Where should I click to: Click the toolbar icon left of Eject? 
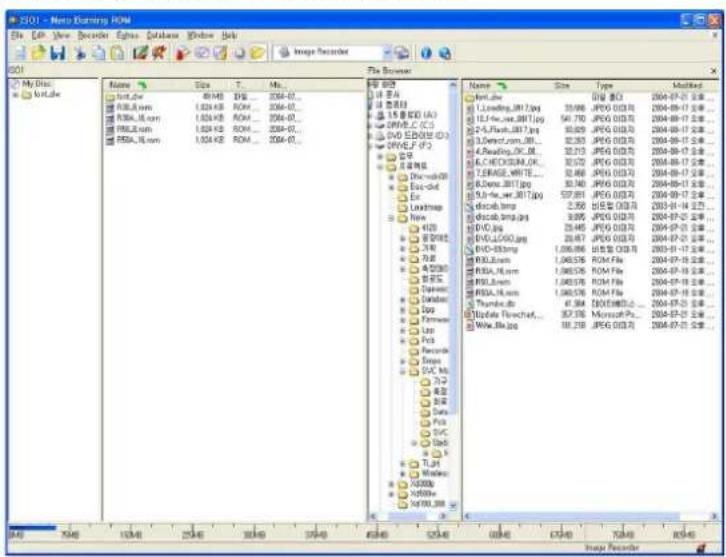coord(220,53)
